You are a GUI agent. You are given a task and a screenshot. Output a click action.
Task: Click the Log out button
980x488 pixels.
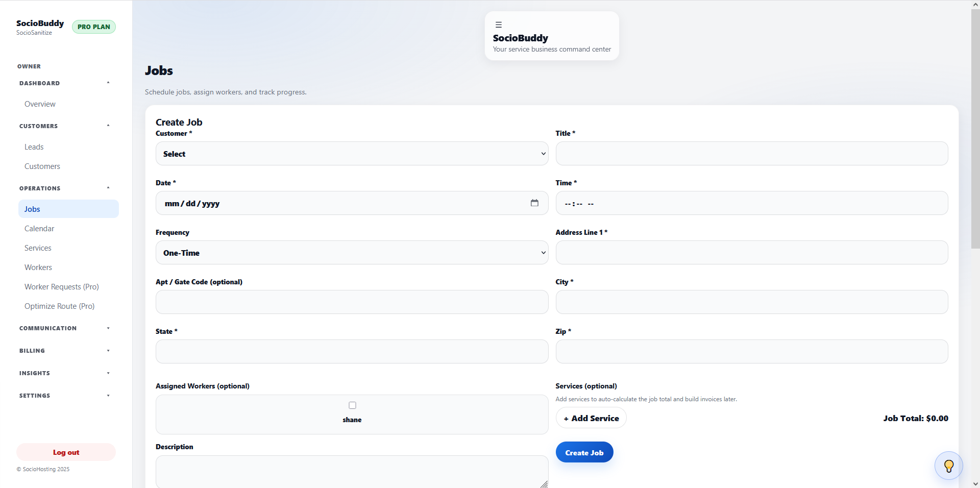coord(66,452)
